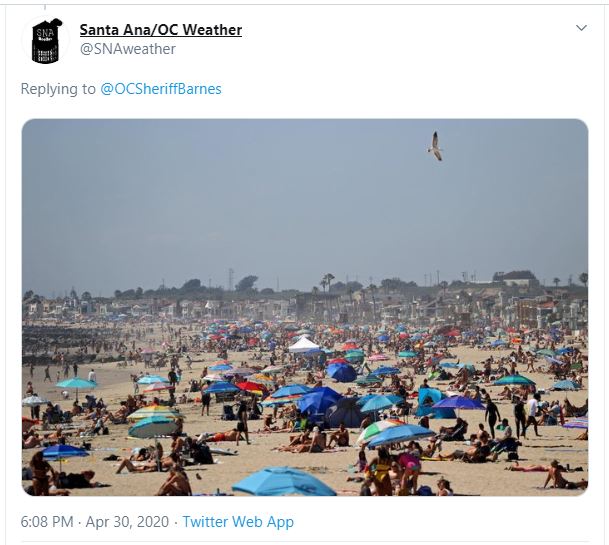Click the @SNAweather handle
This screenshot has width=609, height=545.
pos(128,49)
